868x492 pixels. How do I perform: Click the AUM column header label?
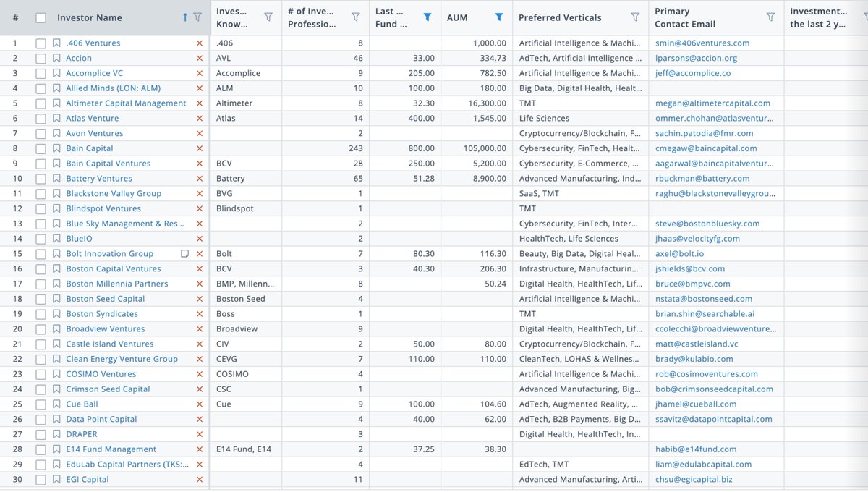457,17
